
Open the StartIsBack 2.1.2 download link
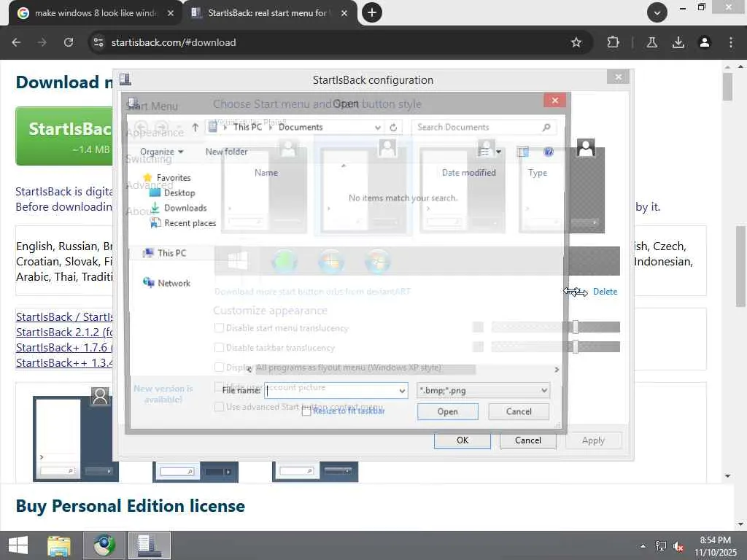[64, 332]
